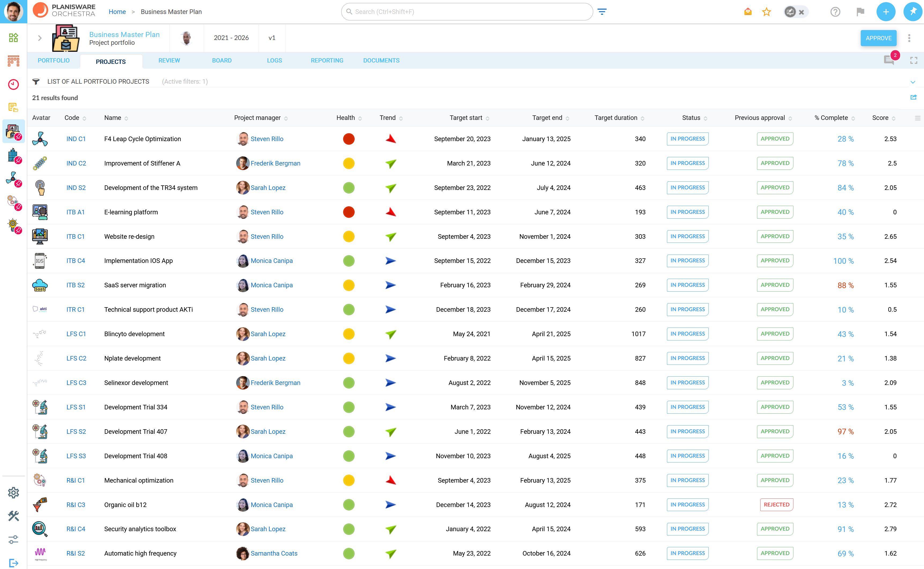Open Samantha Coats manager link
Viewport: 924px width, 569px height.
274,553
